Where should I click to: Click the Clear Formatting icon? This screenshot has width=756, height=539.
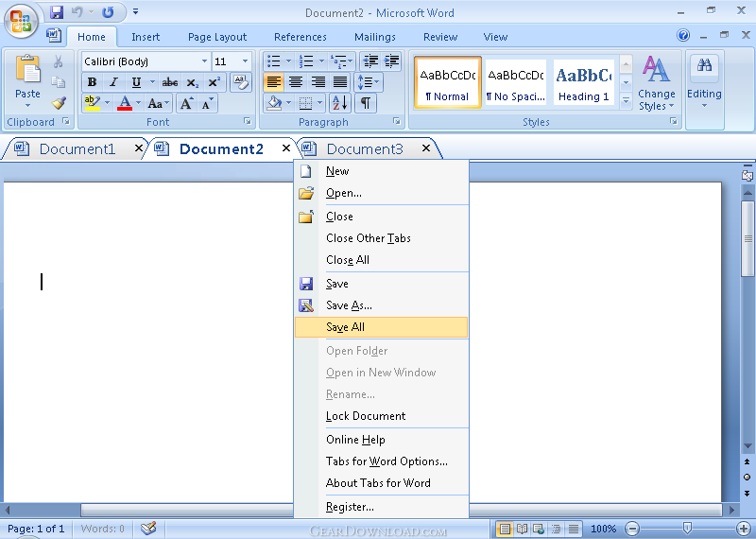[x=241, y=82]
